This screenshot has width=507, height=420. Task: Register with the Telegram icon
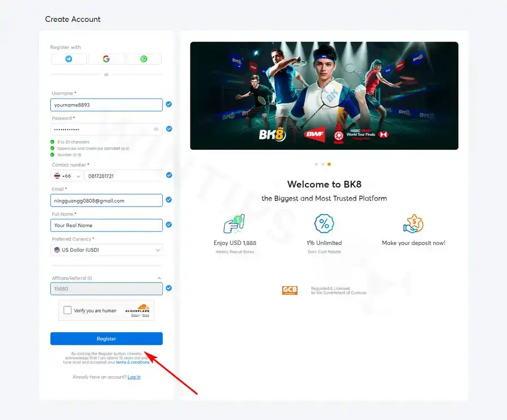pyautogui.click(x=69, y=59)
